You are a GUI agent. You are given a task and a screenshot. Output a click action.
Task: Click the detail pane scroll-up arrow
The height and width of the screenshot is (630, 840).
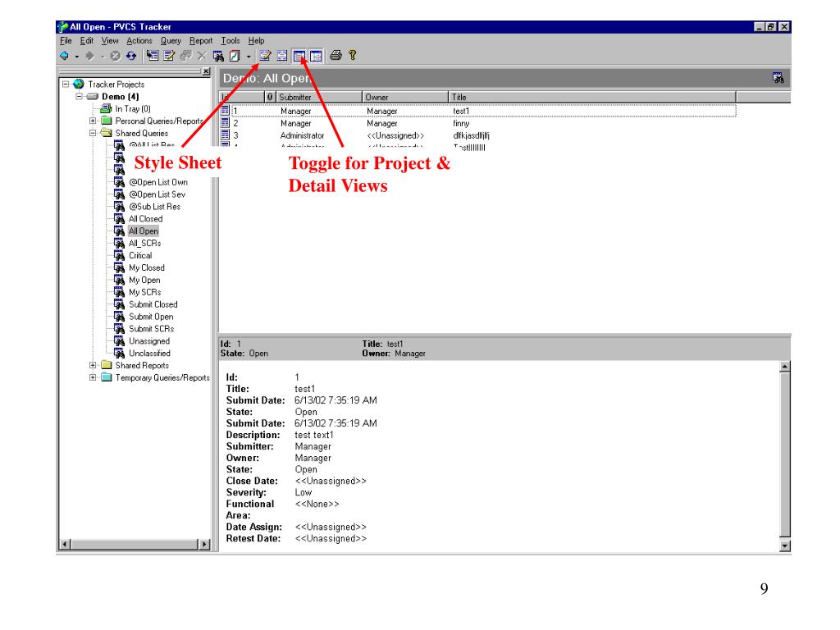785,367
